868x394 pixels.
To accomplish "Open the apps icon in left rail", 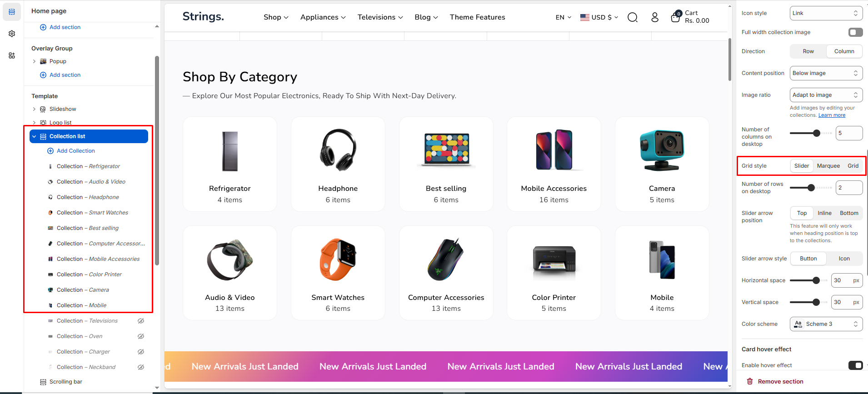I will pyautogui.click(x=12, y=55).
